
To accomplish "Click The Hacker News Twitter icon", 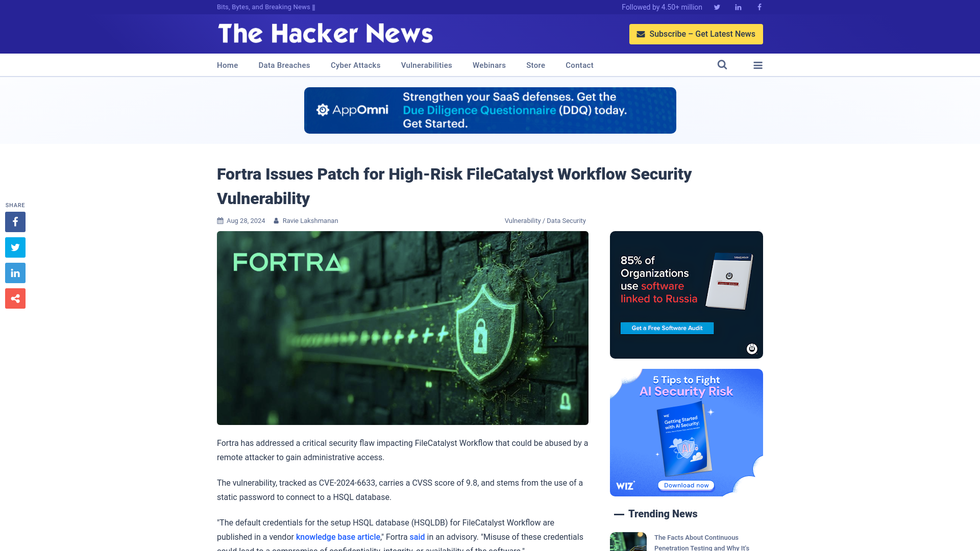I will click(717, 7).
